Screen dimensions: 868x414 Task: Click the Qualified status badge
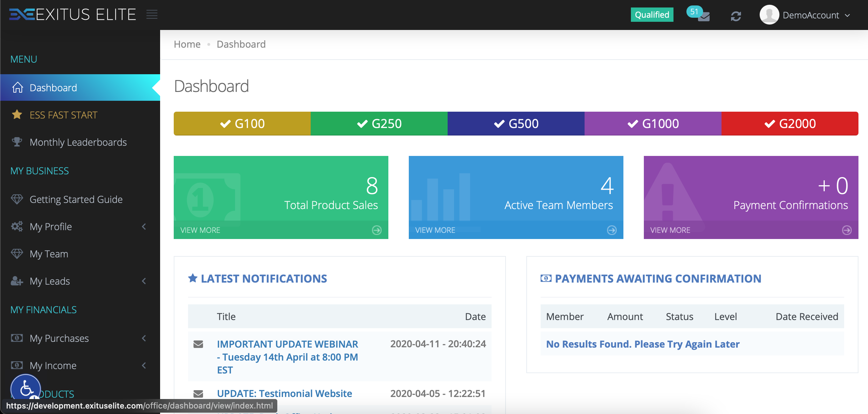click(x=652, y=15)
